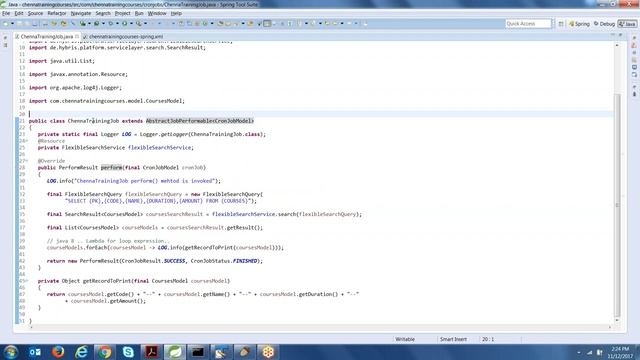Expand the Previous Annotation dropdown arrow
The height and width of the screenshot is (360, 640).
(x=320, y=24)
